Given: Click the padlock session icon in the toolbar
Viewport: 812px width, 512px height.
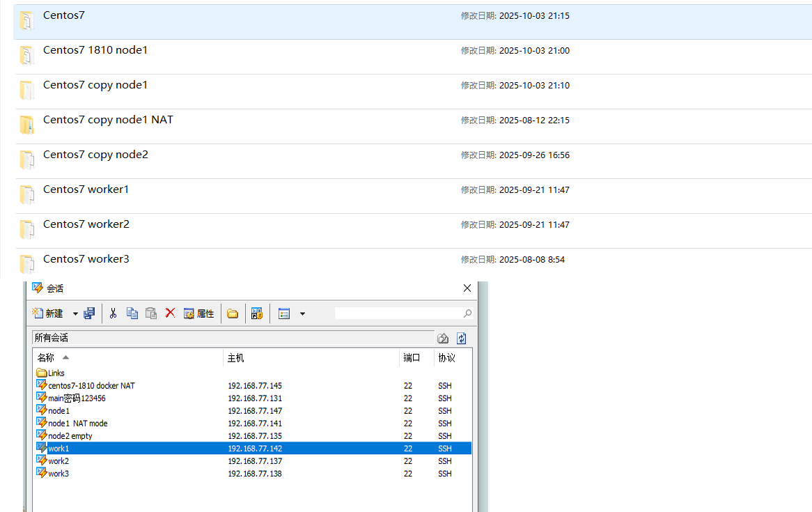Looking at the screenshot, I should [257, 313].
